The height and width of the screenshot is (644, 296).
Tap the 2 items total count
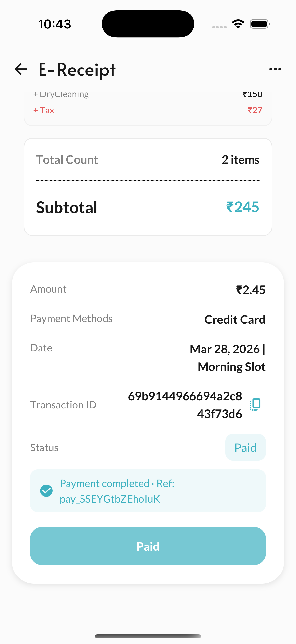coord(241,160)
